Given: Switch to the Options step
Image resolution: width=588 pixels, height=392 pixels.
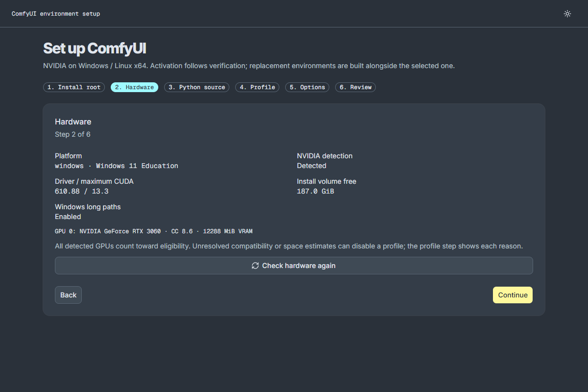Looking at the screenshot, I should (307, 87).
